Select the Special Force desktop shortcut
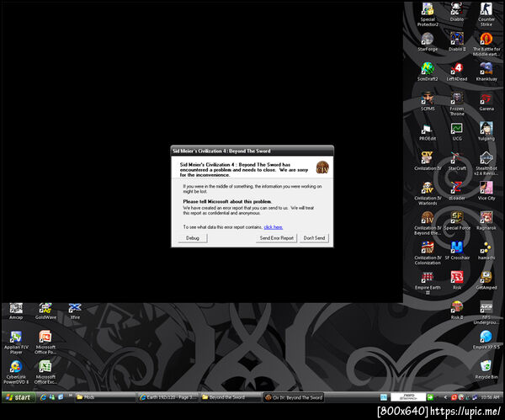 click(x=457, y=221)
